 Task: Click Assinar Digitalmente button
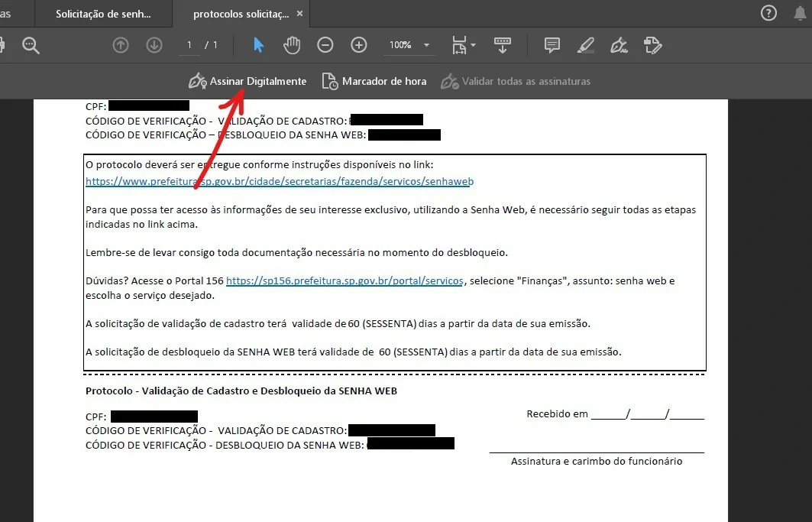[x=247, y=81]
